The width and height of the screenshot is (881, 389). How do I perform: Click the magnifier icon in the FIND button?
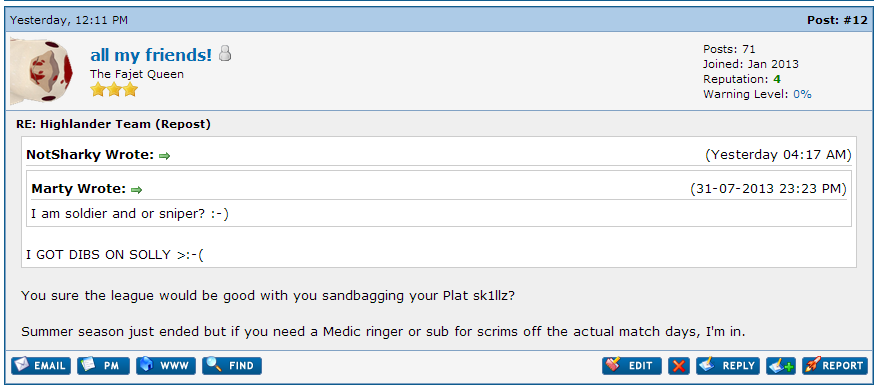click(214, 365)
